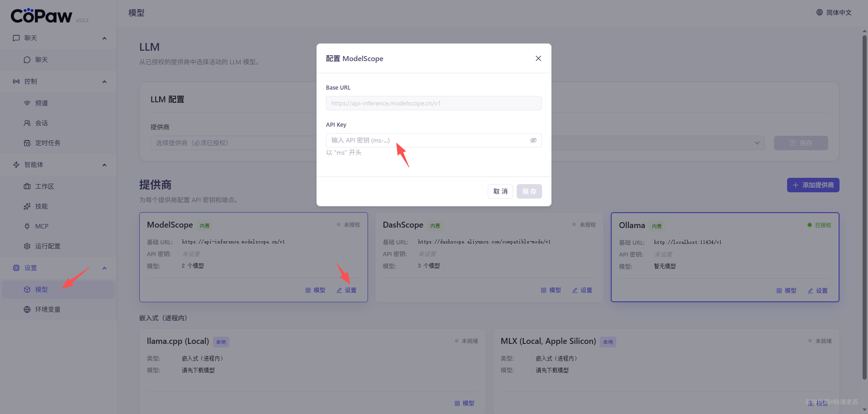Click 取消 in ModelScope dialog
Screen dimensions: 868x414
coord(500,191)
